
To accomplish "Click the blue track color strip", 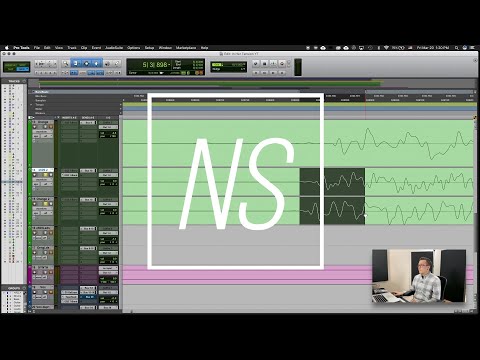I will point(29,295).
